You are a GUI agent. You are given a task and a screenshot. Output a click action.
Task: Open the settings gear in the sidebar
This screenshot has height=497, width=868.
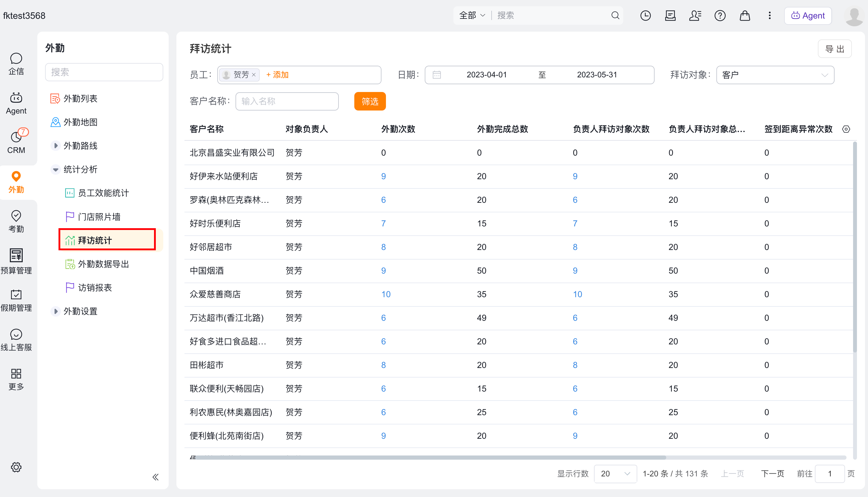pyautogui.click(x=16, y=467)
